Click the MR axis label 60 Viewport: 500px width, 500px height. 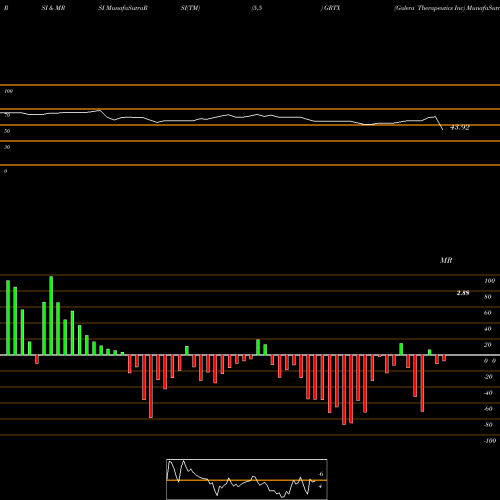[488, 313]
